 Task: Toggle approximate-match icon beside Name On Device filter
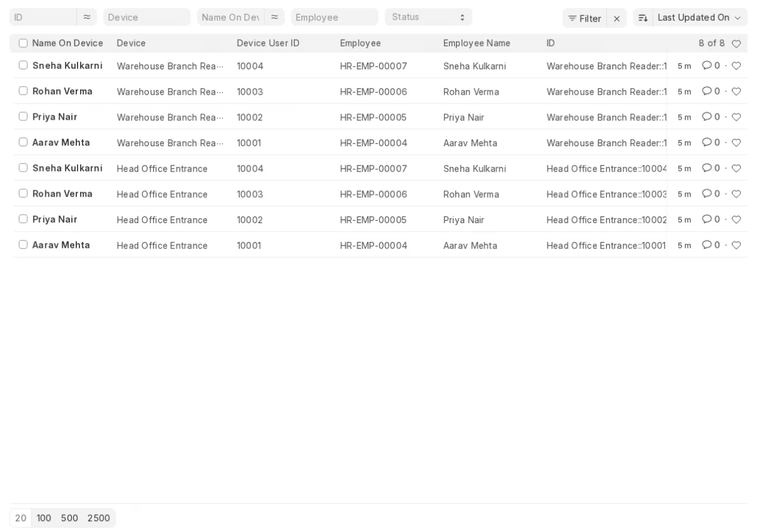pyautogui.click(x=274, y=17)
